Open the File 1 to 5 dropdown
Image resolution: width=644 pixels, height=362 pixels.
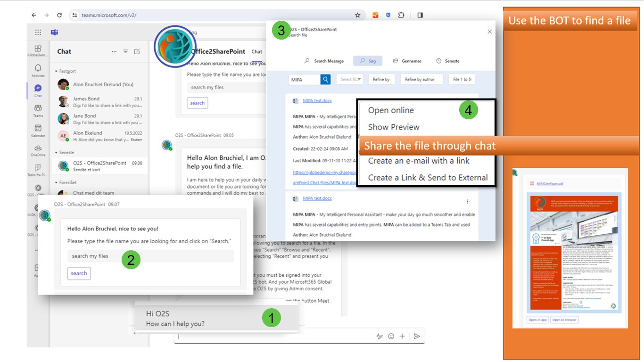coord(462,80)
